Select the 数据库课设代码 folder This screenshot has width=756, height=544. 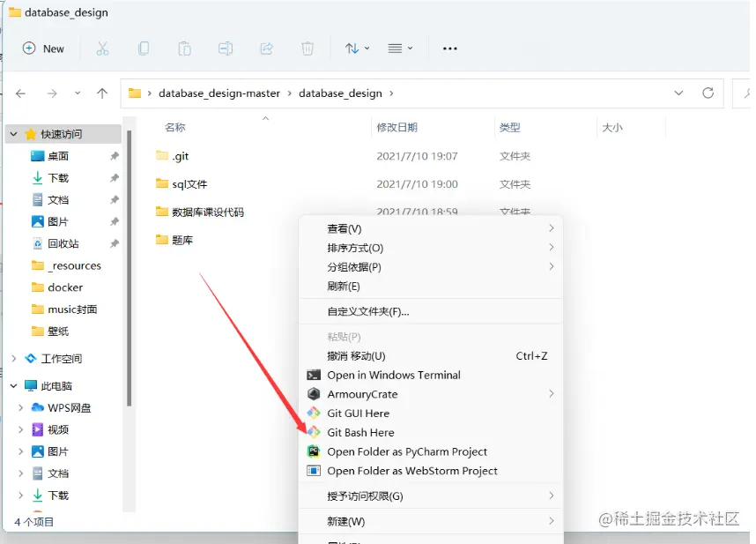coord(200,212)
